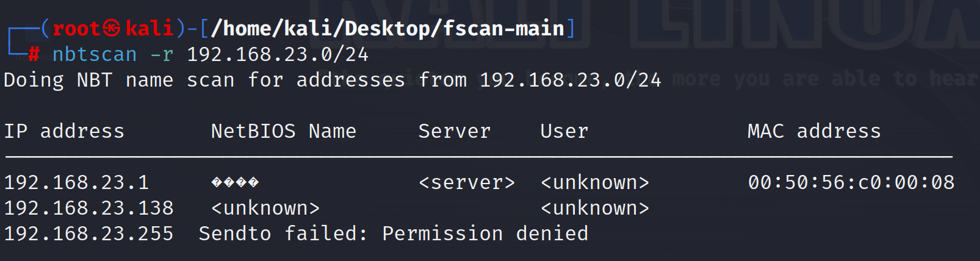Click the 192.168.23.0/24 command argument
Image resolution: width=980 pixels, height=261 pixels.
click(278, 54)
